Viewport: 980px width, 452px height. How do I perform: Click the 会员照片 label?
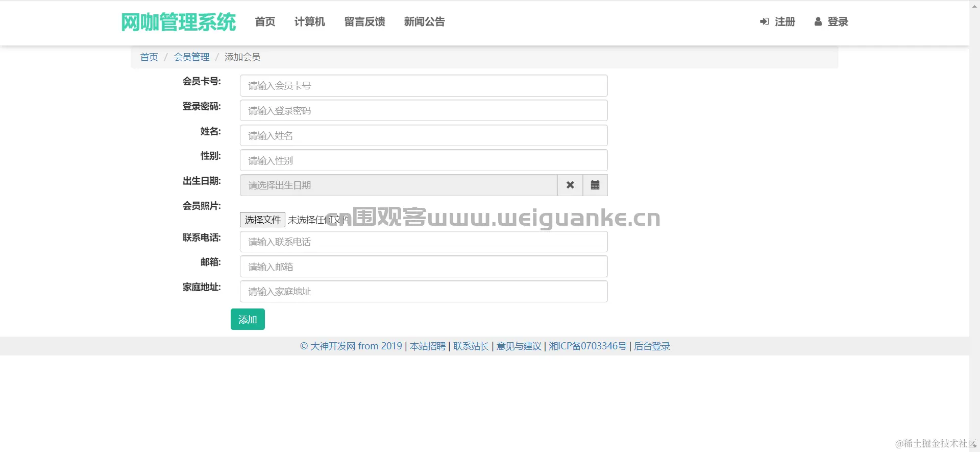(202, 206)
